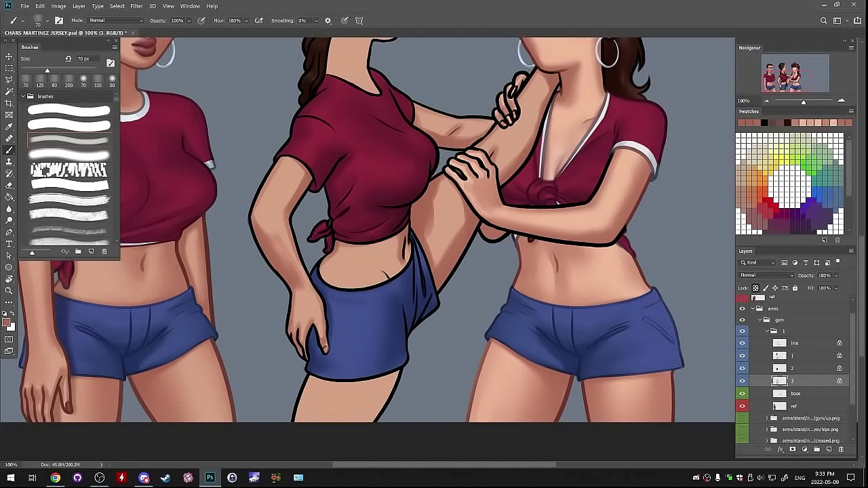868x488 pixels.
Task: Open the Window menu
Action: [x=190, y=6]
